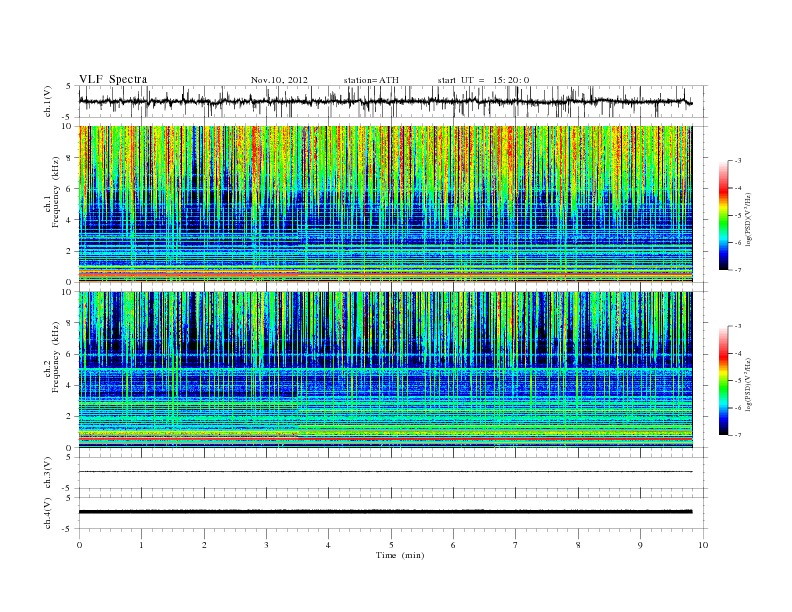Screen dimensions: 792x612
Task: Click the "VLF Spectra" plot title
Action: [x=113, y=79]
